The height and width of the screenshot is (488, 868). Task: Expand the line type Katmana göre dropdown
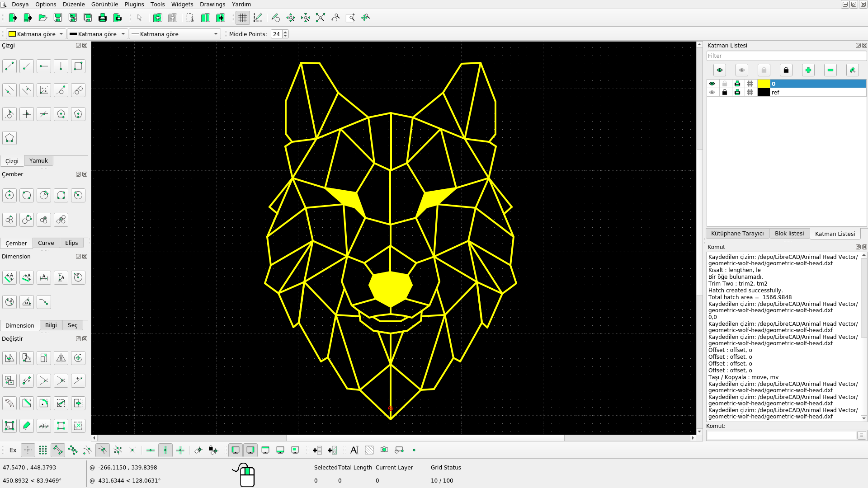tap(175, 34)
